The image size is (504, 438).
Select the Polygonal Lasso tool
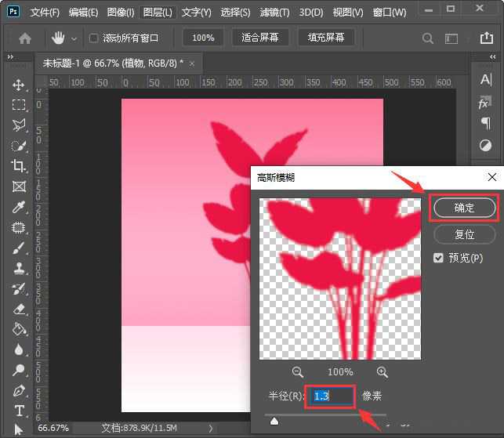pos(19,125)
